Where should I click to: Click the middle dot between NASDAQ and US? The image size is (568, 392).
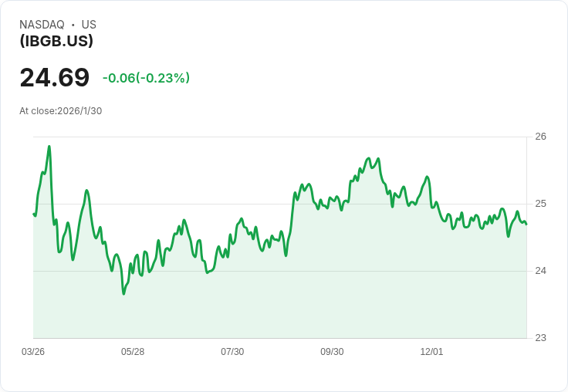click(73, 25)
